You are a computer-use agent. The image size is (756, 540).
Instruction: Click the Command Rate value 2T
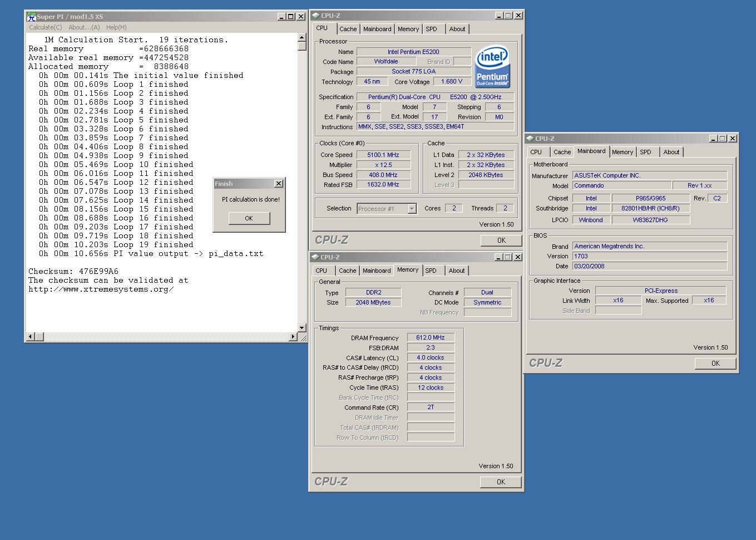coord(431,407)
